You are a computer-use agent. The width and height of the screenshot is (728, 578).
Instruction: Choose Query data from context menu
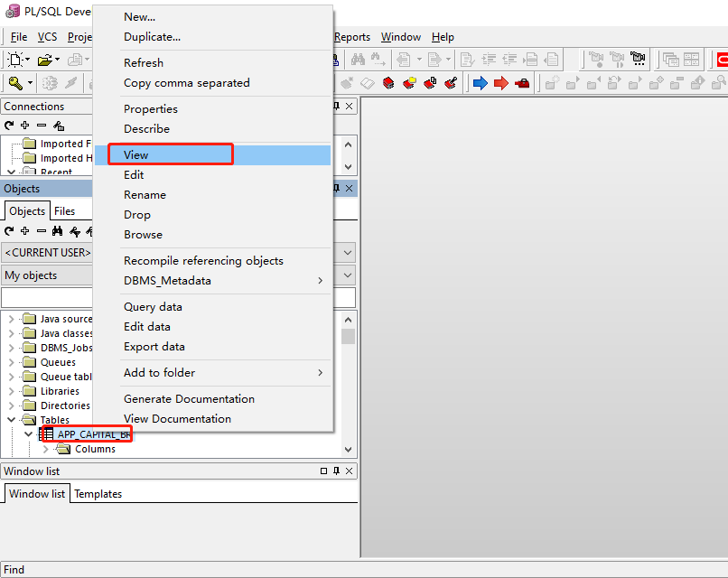click(212, 307)
